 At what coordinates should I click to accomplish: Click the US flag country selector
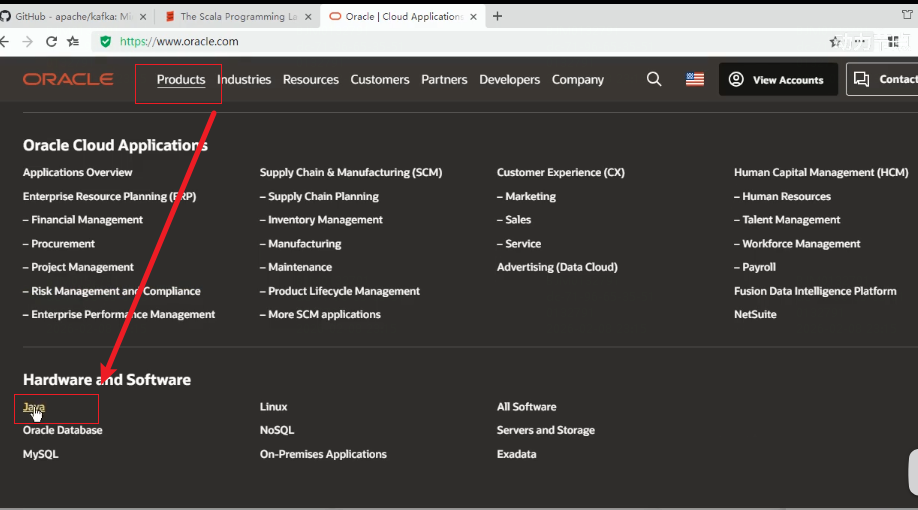(695, 79)
